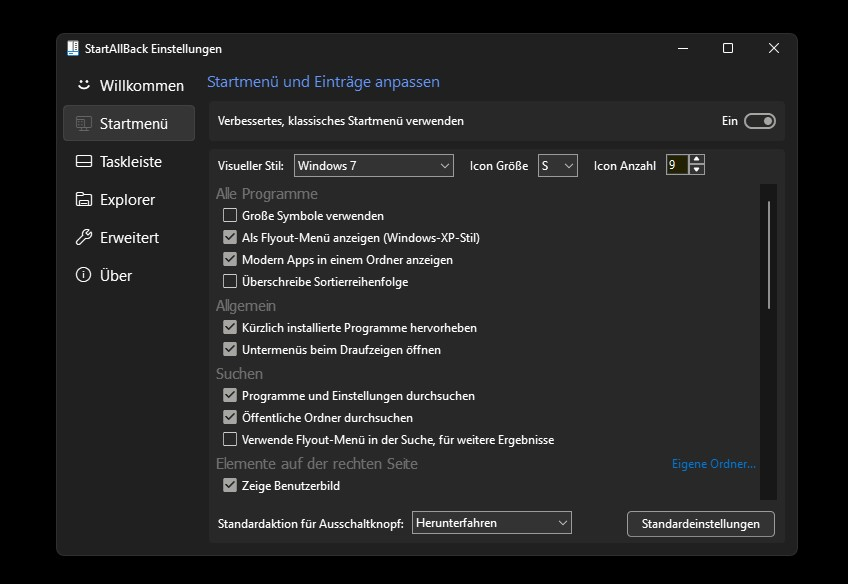Click the Explorer folder icon

coord(83,199)
